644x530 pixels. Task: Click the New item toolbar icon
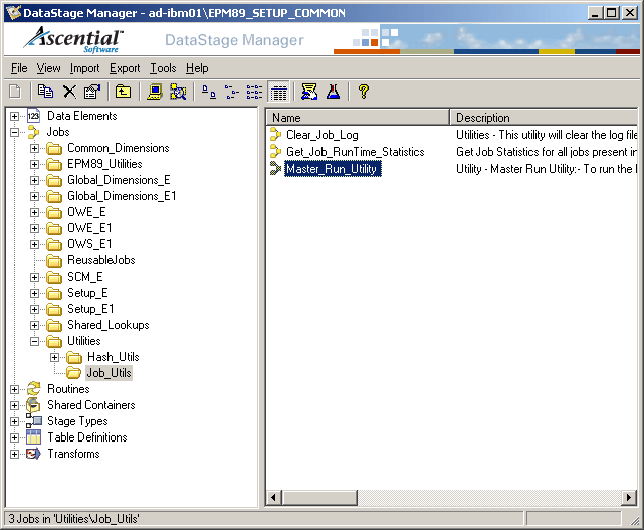click(15, 91)
